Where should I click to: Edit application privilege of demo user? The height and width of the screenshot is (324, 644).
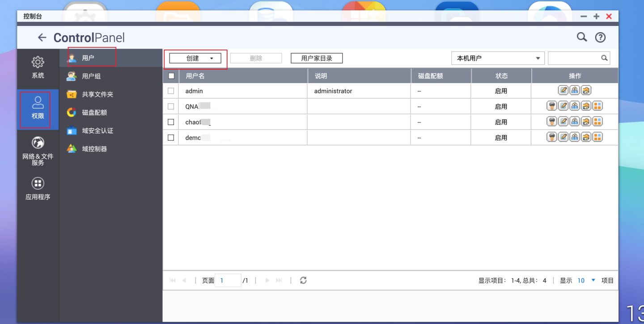click(x=597, y=137)
